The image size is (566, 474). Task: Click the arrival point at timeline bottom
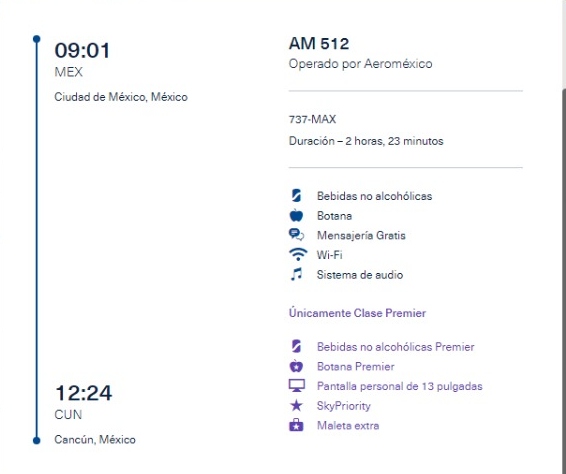[x=36, y=440]
